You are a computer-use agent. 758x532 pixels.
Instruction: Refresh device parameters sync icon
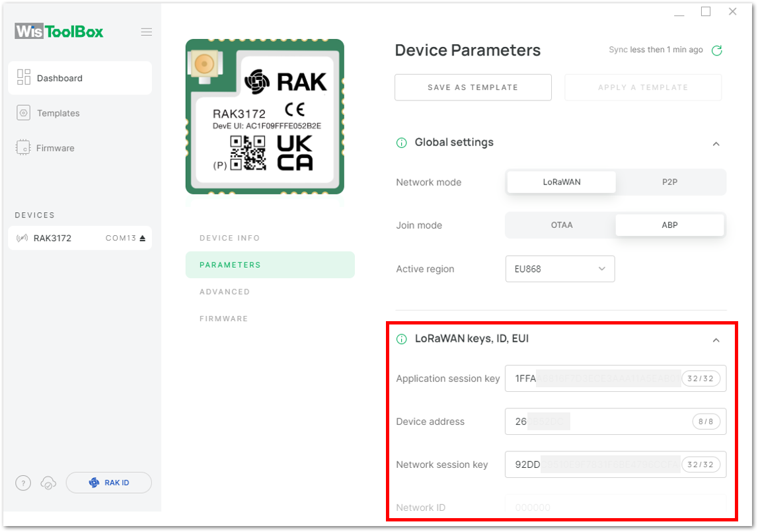717,50
